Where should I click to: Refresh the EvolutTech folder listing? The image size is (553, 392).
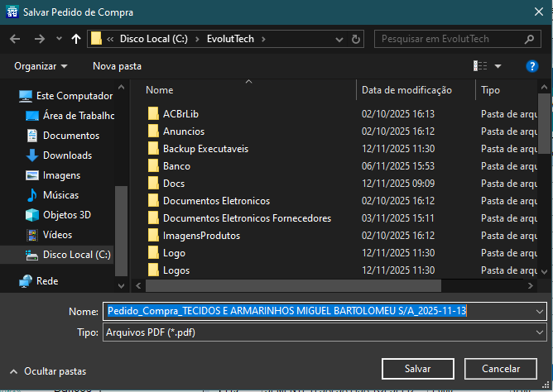click(356, 39)
